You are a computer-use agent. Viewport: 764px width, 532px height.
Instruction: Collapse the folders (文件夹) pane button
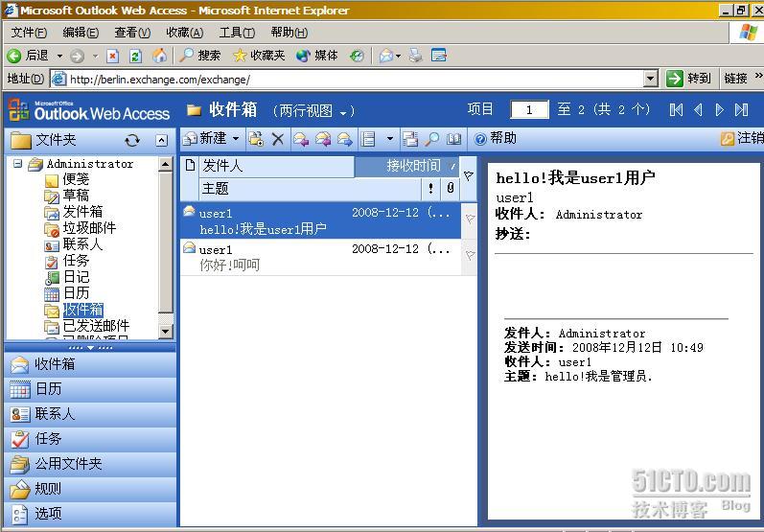pos(161,140)
